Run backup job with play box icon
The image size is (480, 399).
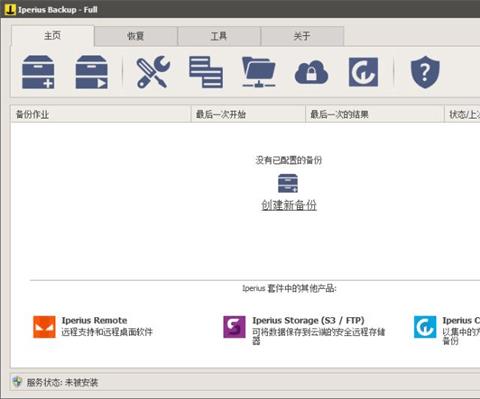pos(91,72)
